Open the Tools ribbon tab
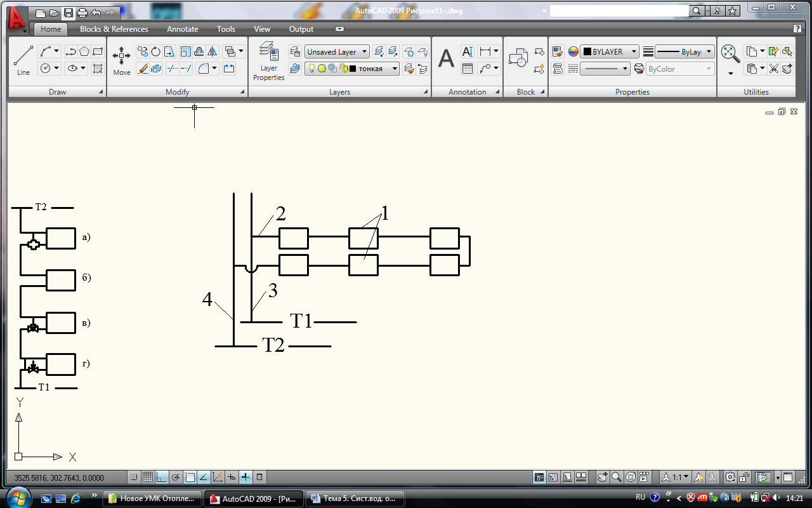812x508 pixels. [x=226, y=29]
